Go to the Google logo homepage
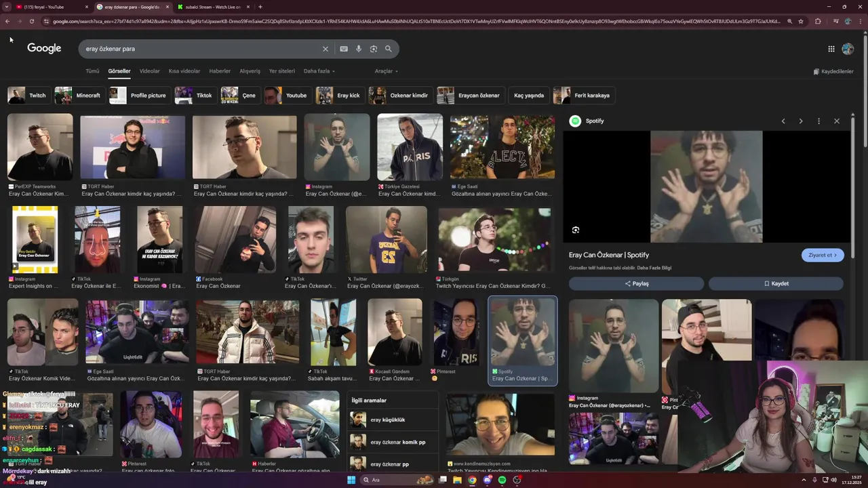The image size is (868, 488). click(44, 48)
